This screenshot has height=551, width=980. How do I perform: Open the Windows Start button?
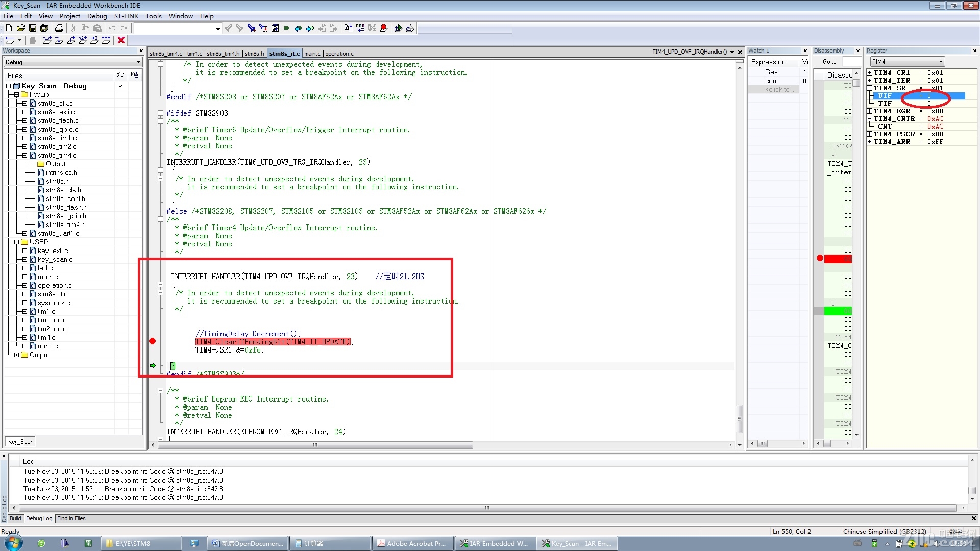[x=13, y=543]
